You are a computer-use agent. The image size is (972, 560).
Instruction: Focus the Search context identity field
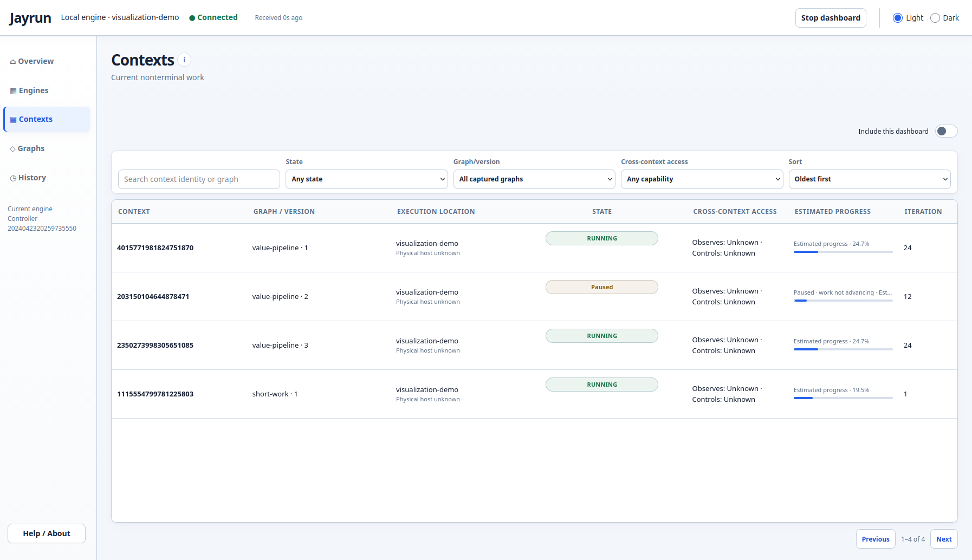pyautogui.click(x=199, y=179)
